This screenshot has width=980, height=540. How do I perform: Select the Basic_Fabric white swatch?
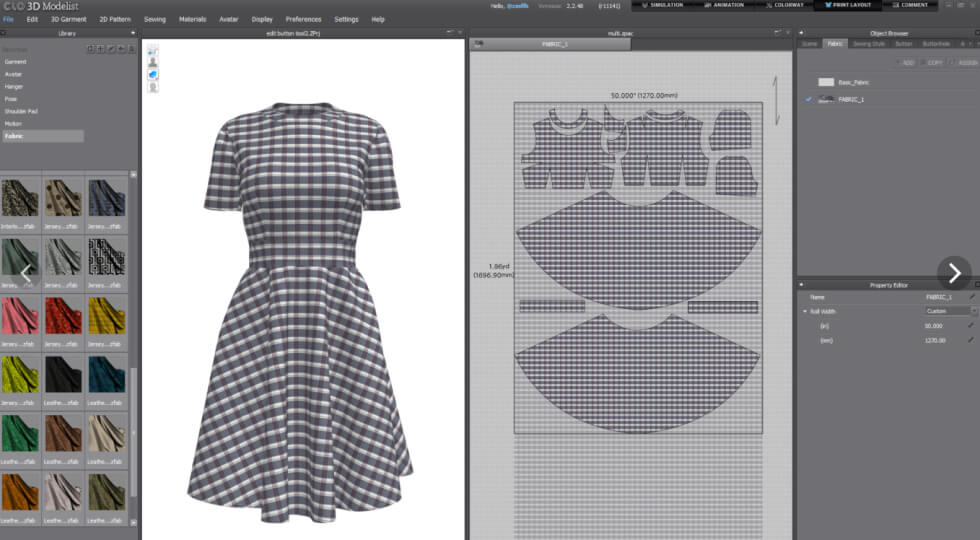[826, 82]
